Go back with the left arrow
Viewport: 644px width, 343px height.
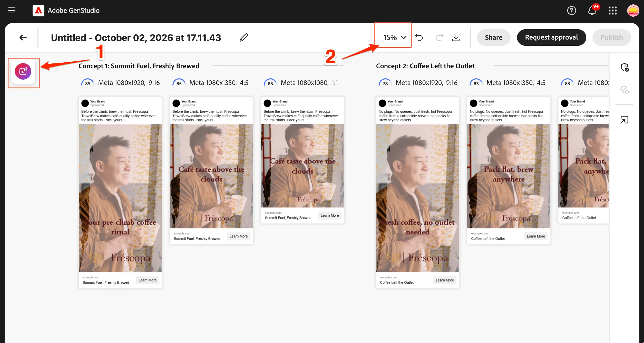(x=23, y=37)
